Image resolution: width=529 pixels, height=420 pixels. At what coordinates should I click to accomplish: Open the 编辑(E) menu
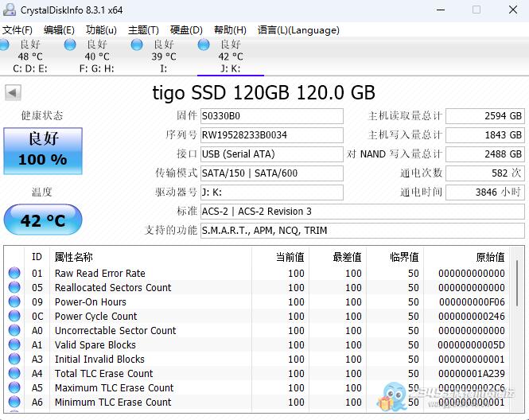pyautogui.click(x=59, y=30)
